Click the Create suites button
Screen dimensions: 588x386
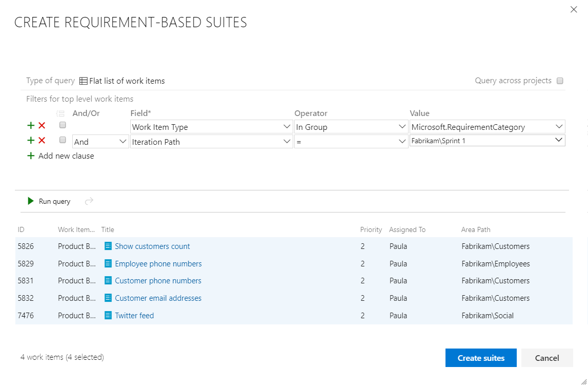point(481,358)
